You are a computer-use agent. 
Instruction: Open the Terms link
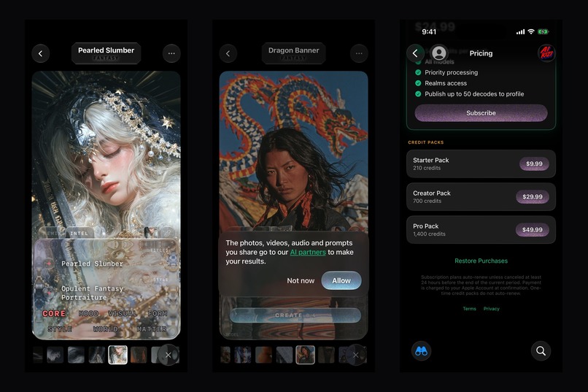click(469, 309)
